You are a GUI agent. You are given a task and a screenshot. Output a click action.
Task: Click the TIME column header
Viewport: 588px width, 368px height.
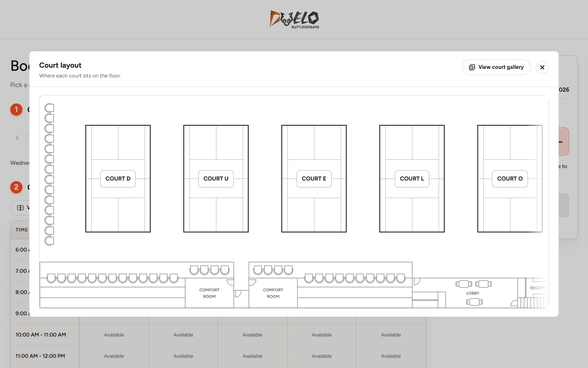(22, 230)
